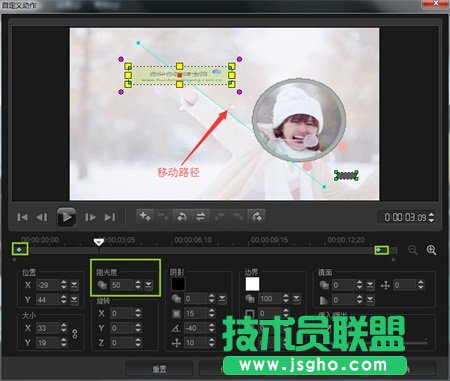The height and width of the screenshot is (381, 450).
Task: Click the mirror fade icon
Action: click(x=324, y=300)
